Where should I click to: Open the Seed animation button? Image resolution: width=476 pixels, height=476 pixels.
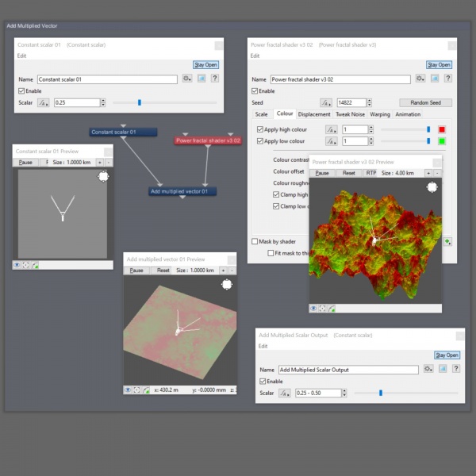click(326, 103)
